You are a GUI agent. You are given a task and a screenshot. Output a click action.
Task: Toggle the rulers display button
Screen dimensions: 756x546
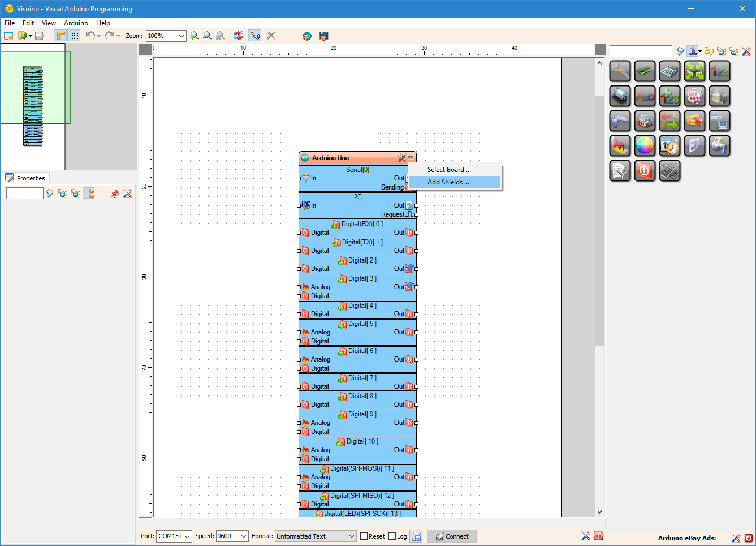pyautogui.click(x=61, y=36)
